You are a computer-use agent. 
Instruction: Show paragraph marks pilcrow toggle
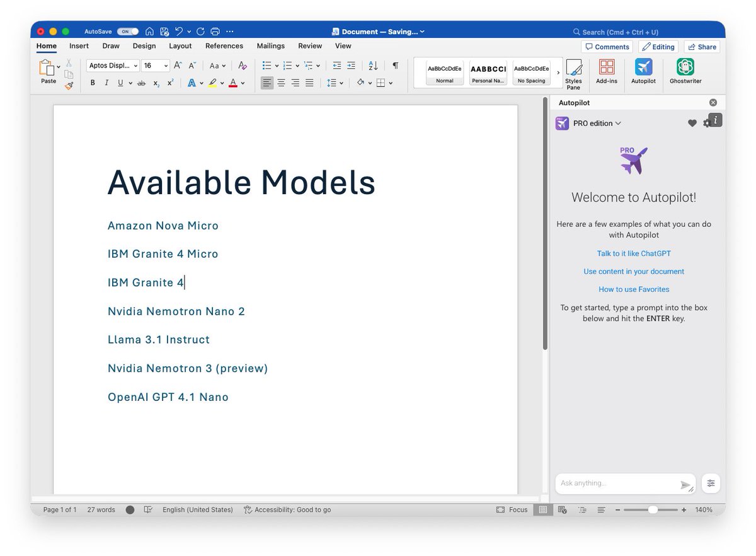tap(395, 66)
